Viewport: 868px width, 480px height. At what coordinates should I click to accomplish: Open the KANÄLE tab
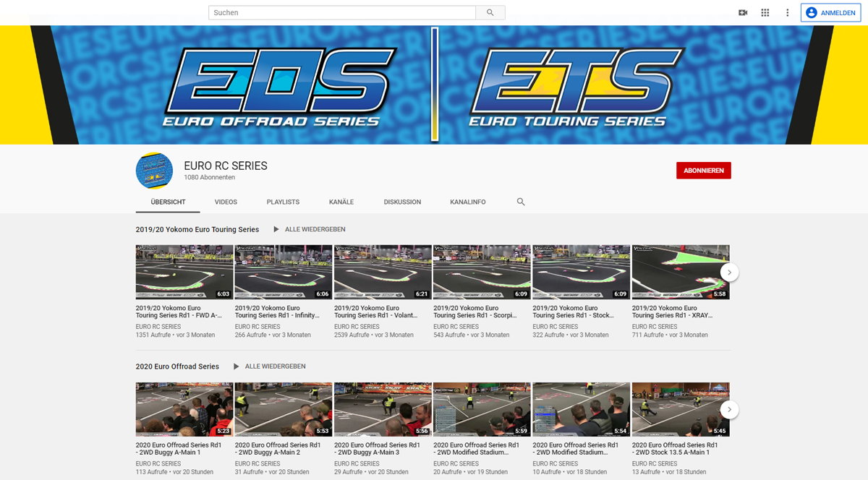pyautogui.click(x=341, y=202)
